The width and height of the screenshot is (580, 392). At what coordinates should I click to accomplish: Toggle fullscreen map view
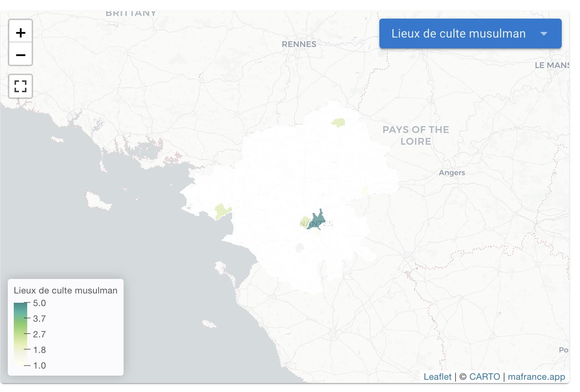click(x=20, y=86)
